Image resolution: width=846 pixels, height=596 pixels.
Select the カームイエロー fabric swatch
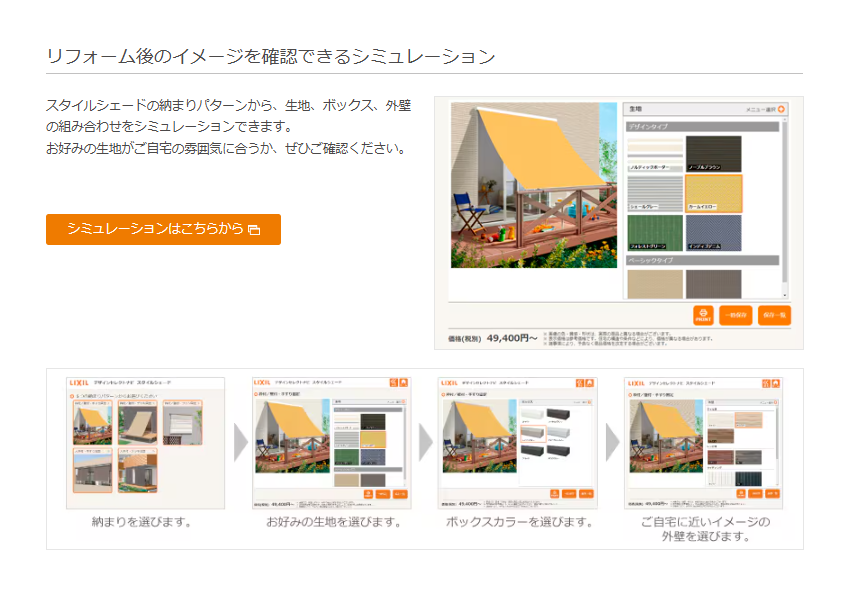click(714, 191)
